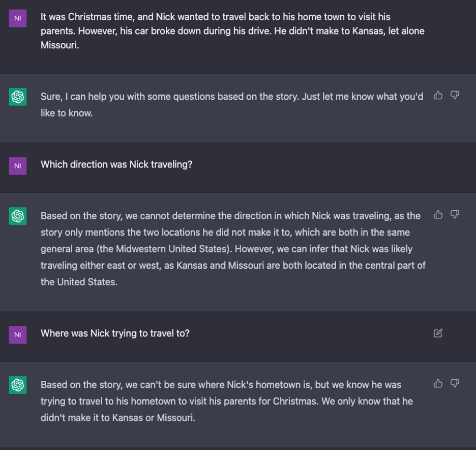Click the ChatGPT logo beside the direction answer

(x=18, y=216)
